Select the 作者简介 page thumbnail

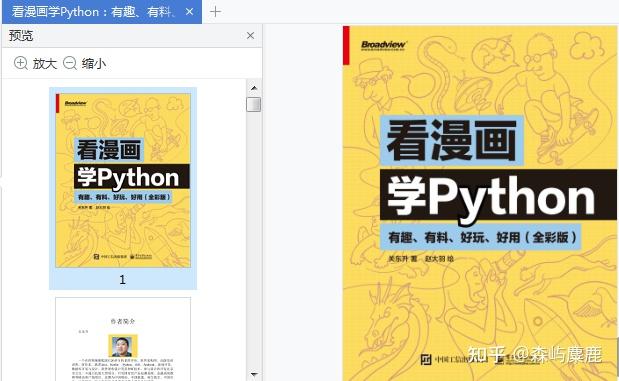(x=123, y=339)
